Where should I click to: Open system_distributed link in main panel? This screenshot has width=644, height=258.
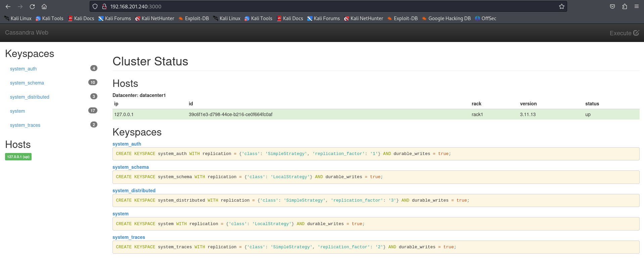pyautogui.click(x=134, y=191)
